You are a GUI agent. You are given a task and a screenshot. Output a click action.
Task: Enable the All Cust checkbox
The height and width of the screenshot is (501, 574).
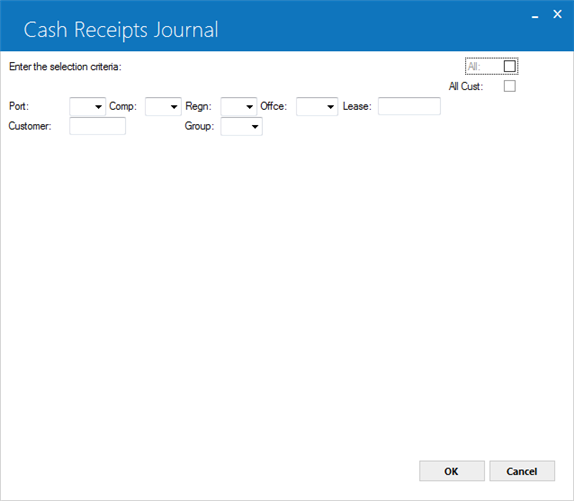pos(510,86)
